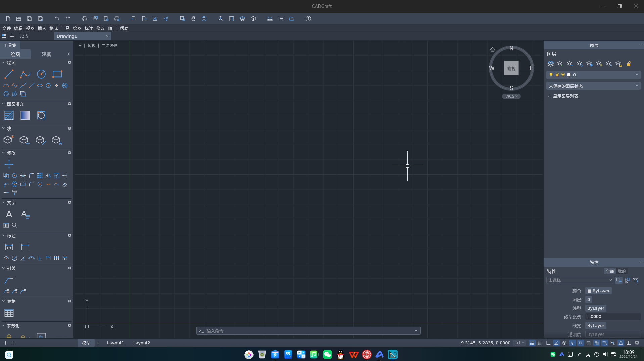Choose the Gradient fill tool
Viewport: 644px width, 361px height.
[25, 115]
